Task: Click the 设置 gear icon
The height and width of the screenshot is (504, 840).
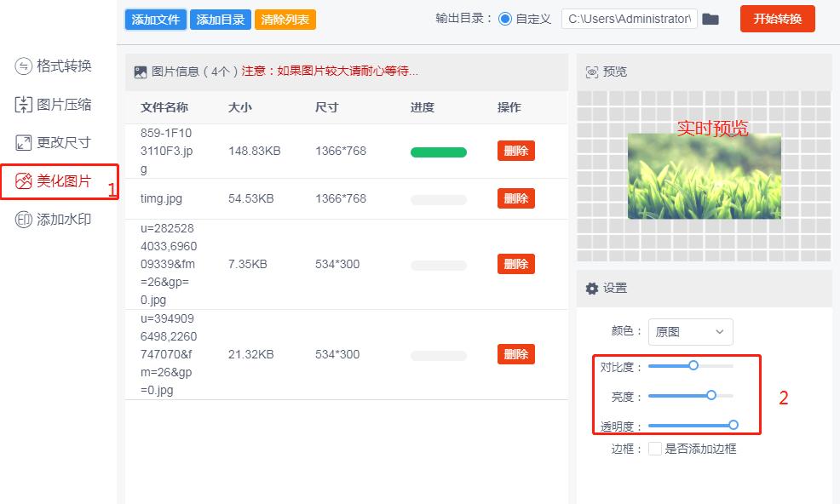Action: pyautogui.click(x=592, y=288)
